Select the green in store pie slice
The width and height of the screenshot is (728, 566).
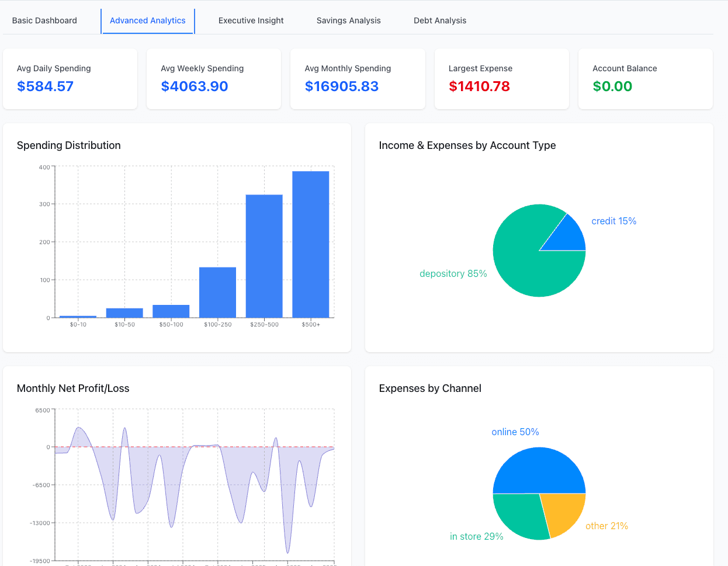(x=520, y=514)
